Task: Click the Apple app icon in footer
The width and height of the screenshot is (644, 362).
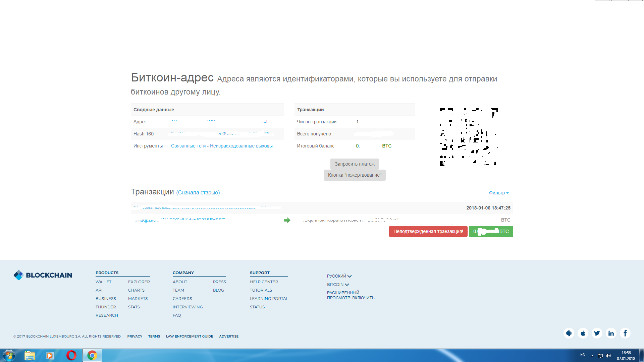Action: (583, 333)
